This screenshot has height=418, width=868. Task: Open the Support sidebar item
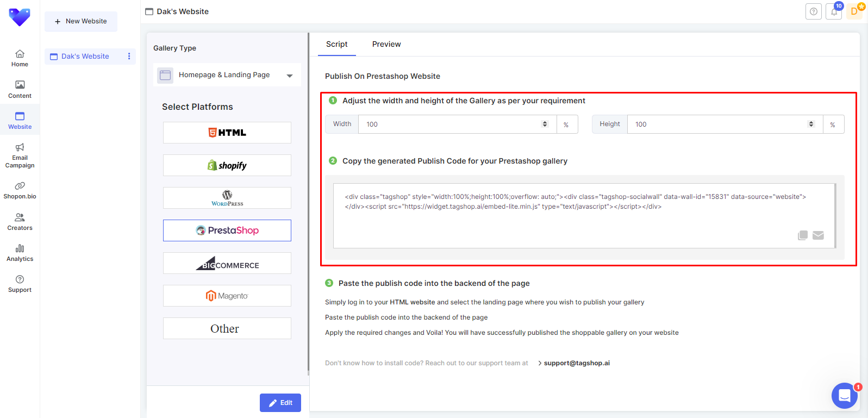[x=20, y=284]
